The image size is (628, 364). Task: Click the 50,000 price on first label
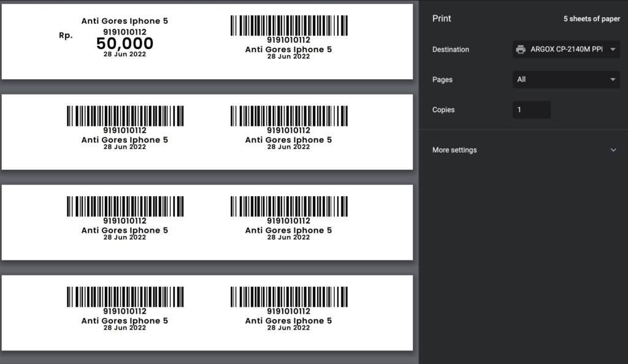pyautogui.click(x=124, y=44)
